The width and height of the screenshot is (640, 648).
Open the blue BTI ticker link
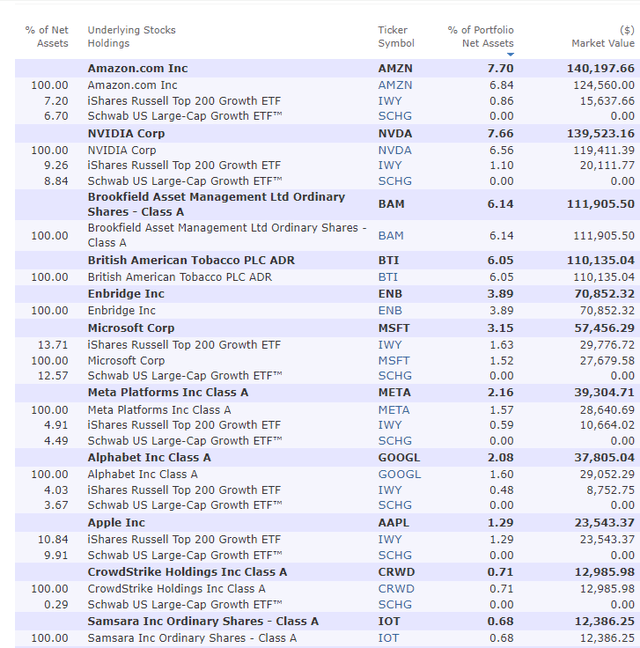click(388, 277)
